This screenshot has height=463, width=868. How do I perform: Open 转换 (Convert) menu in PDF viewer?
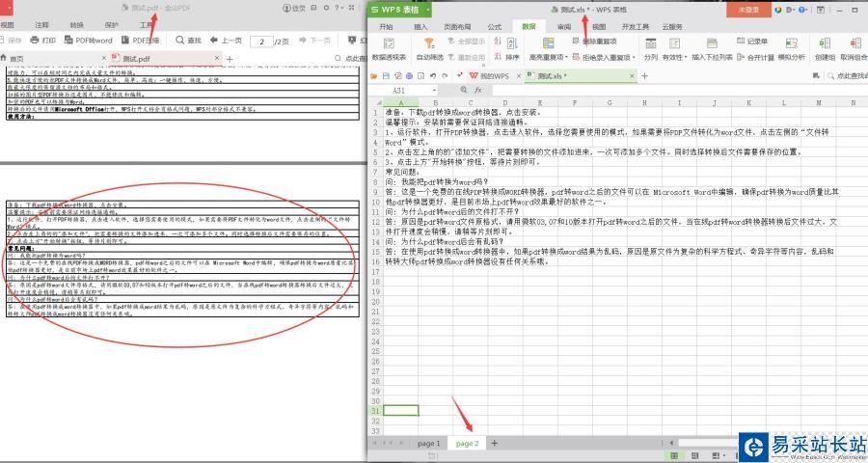pos(76,25)
